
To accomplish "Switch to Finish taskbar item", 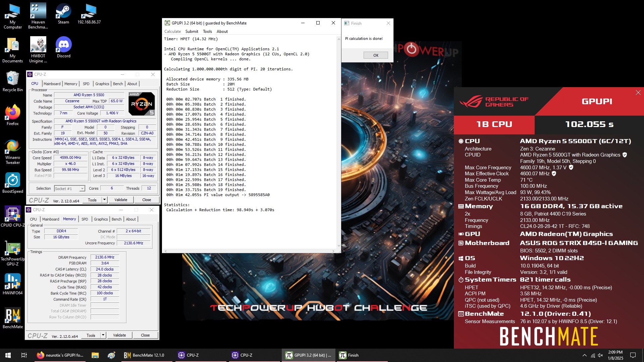I will tap(362, 355).
